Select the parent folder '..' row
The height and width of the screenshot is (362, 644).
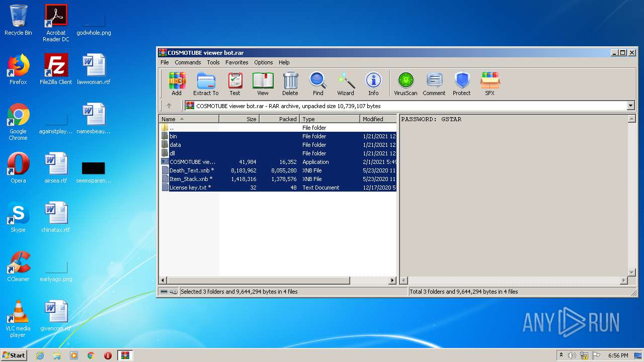[x=278, y=128]
